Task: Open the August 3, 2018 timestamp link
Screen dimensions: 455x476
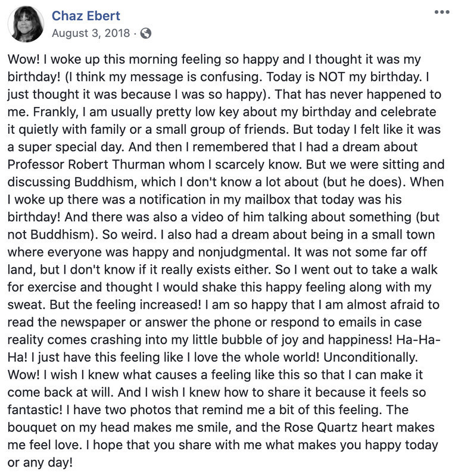Action: [x=91, y=33]
